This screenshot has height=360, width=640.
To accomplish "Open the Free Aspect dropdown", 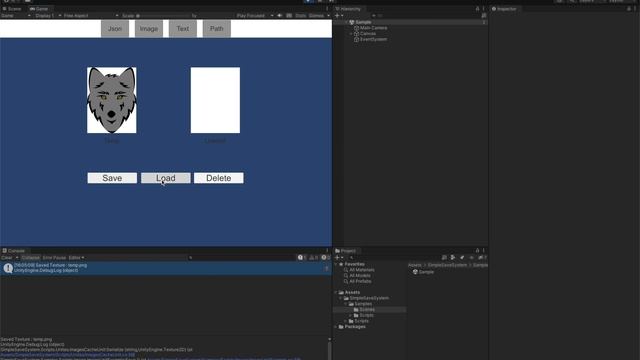I will point(91,16).
